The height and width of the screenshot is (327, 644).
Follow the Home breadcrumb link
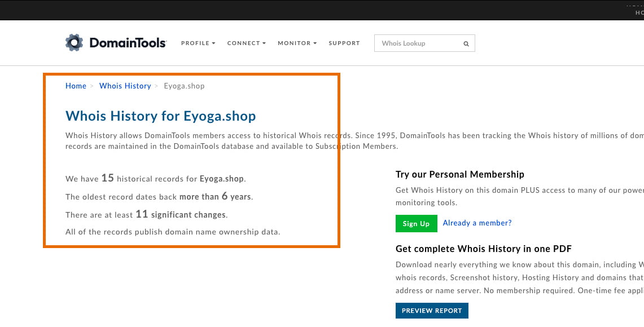(x=76, y=86)
